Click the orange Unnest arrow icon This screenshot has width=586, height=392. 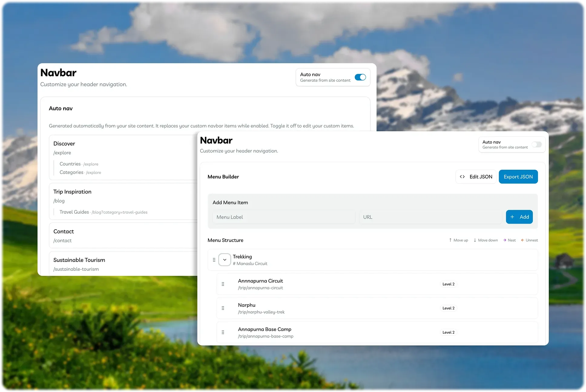point(522,240)
